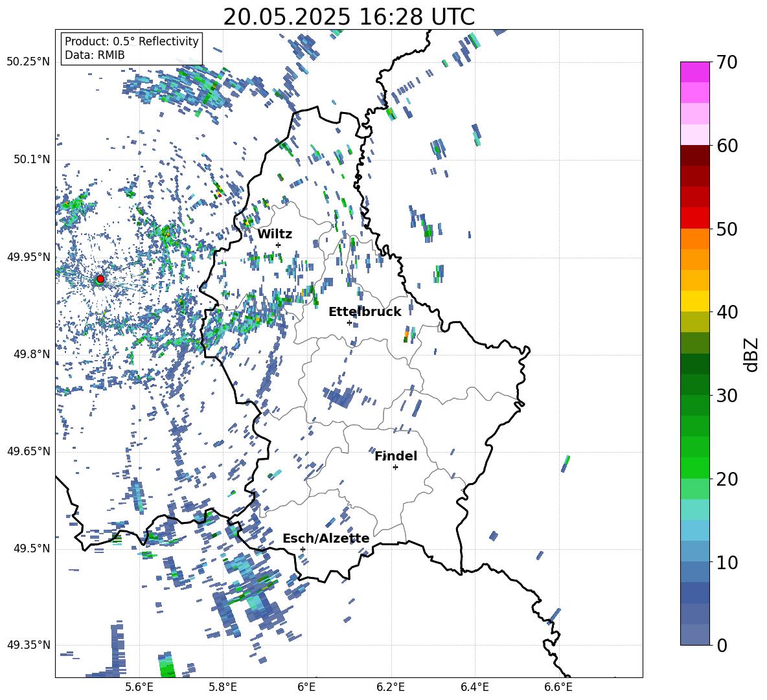Image resolution: width=767 pixels, height=700 pixels.
Task: Click the 49.5°N latitude label
Action: click(x=31, y=548)
